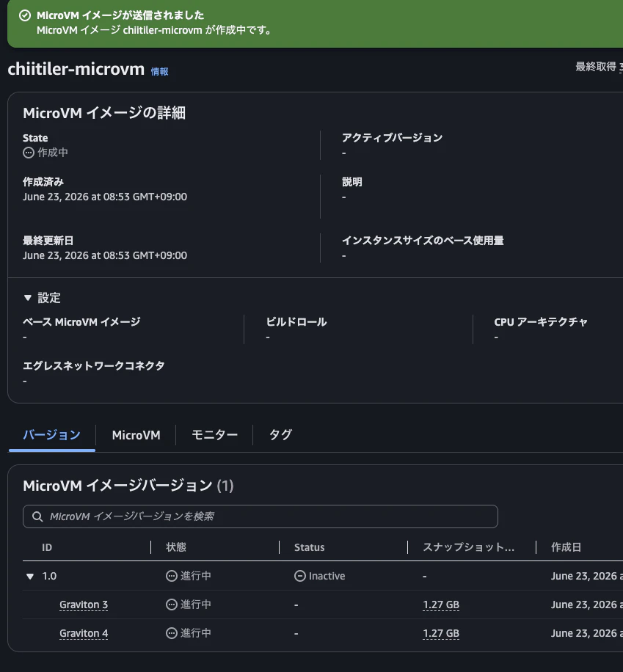The width and height of the screenshot is (623, 672).
Task: Click the page title chiitiler-microvm
Action: coord(76,69)
